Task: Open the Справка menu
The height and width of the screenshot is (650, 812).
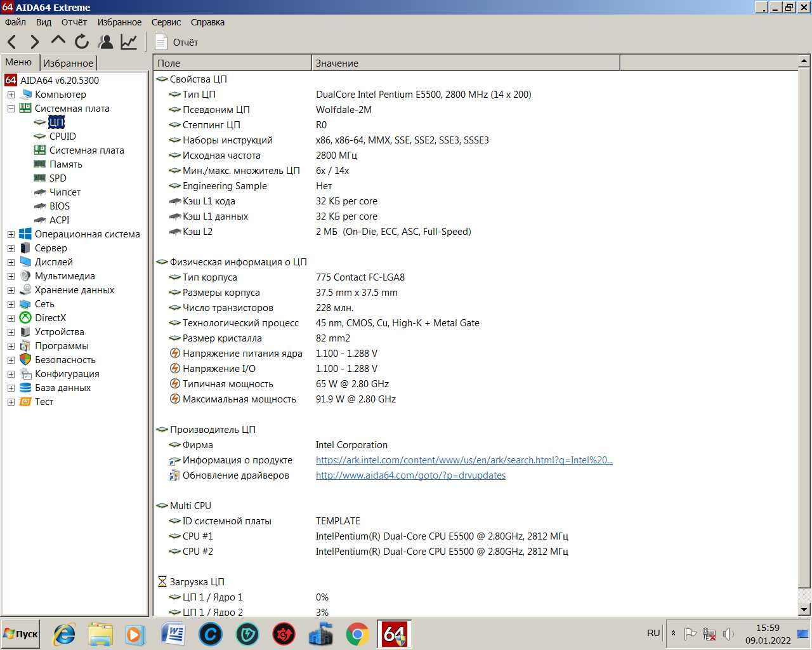Action: coord(207,22)
